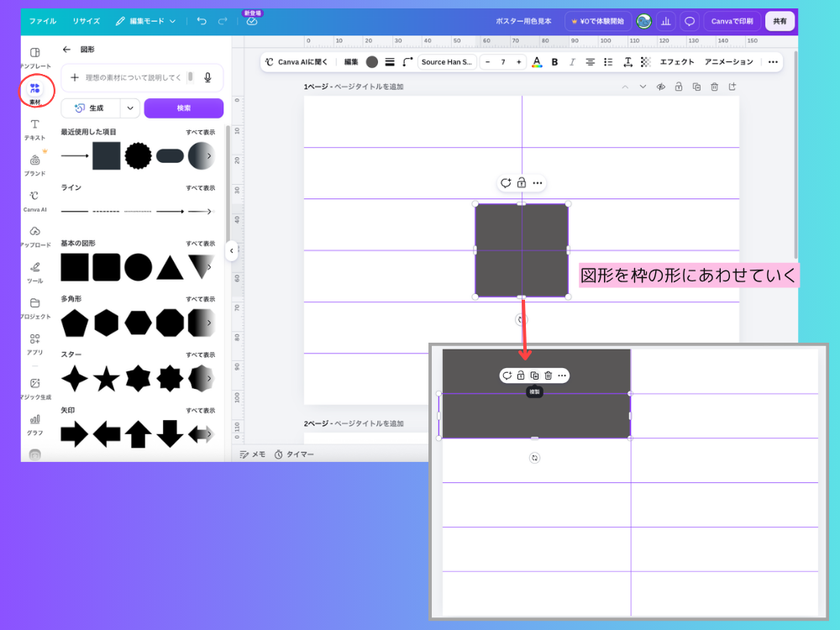The image size is (840, 630).
Task: Select the black circle basic shape
Action: [x=139, y=267]
